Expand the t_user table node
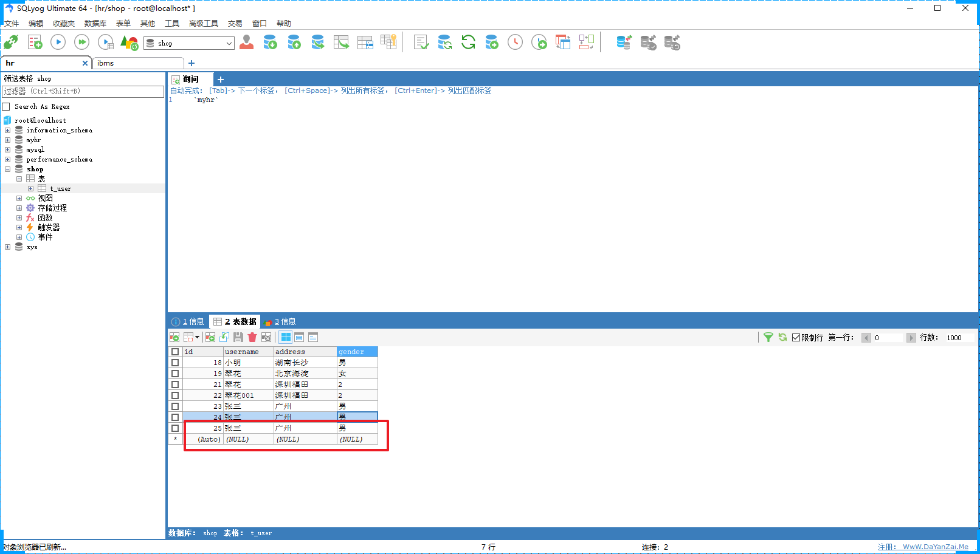 pyautogui.click(x=30, y=188)
